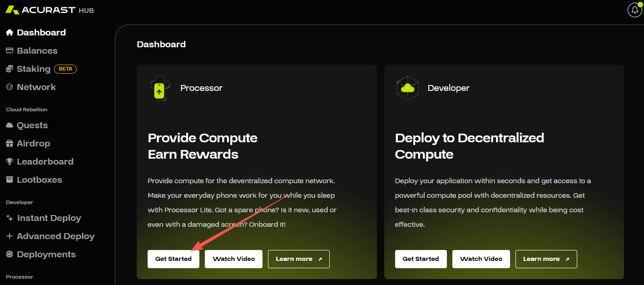
Task: Open Lootboxes in the sidebar
Action: pos(39,180)
